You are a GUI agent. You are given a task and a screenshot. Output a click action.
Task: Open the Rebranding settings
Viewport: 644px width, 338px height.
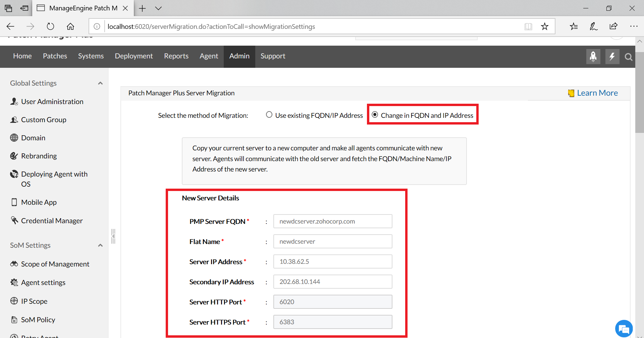(39, 156)
